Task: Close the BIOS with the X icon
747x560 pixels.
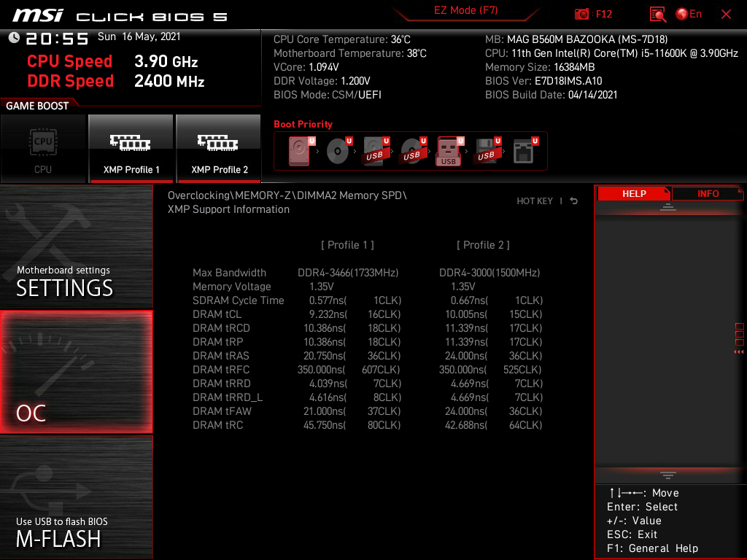Action: coord(726,15)
